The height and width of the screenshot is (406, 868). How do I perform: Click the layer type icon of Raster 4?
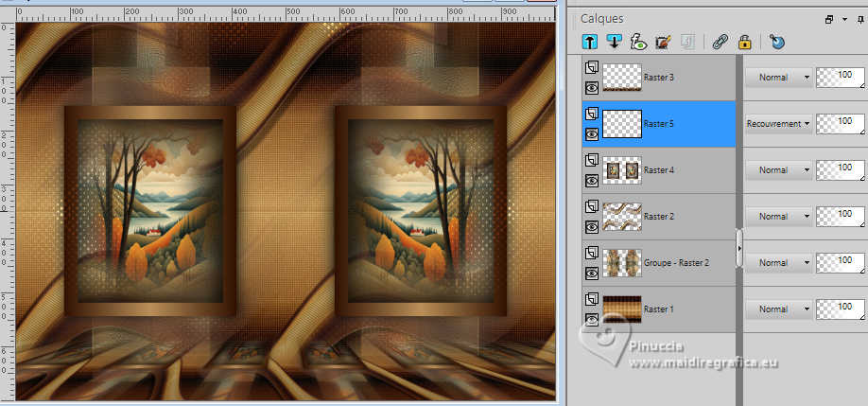pos(591,161)
